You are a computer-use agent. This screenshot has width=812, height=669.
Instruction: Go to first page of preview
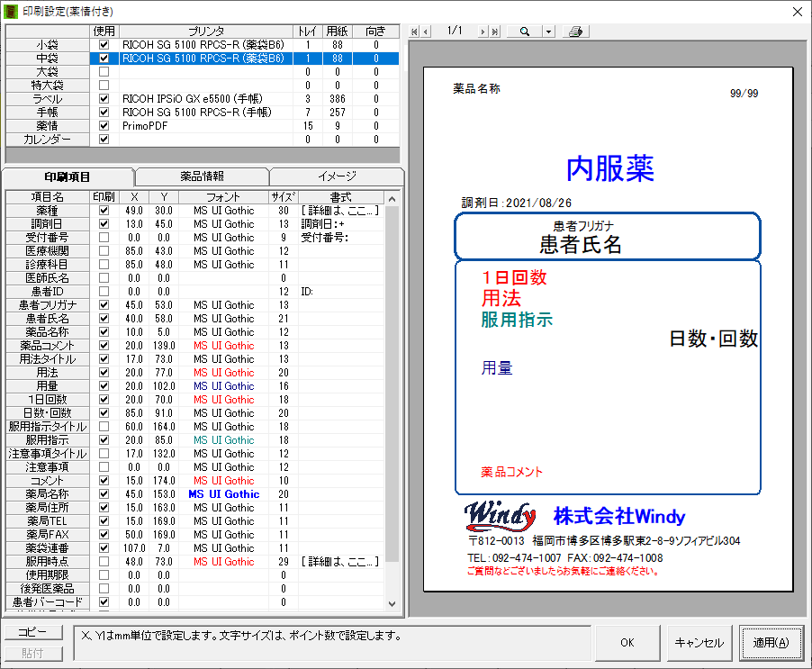coord(415,32)
